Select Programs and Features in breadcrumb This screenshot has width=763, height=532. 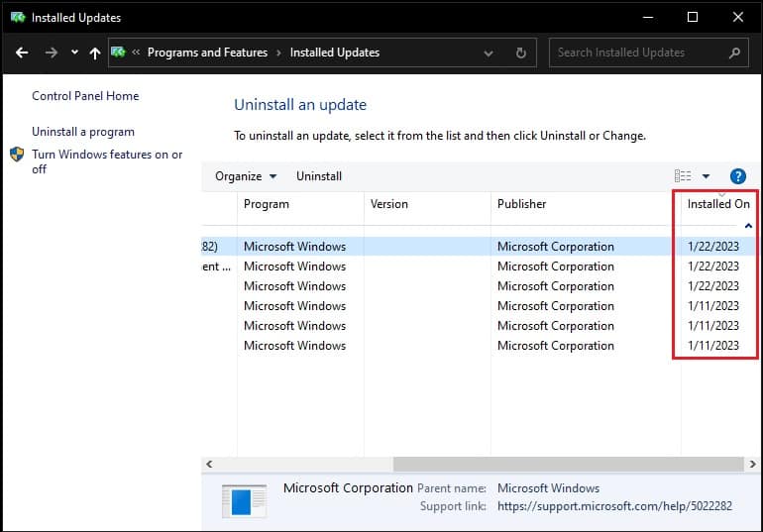(207, 53)
